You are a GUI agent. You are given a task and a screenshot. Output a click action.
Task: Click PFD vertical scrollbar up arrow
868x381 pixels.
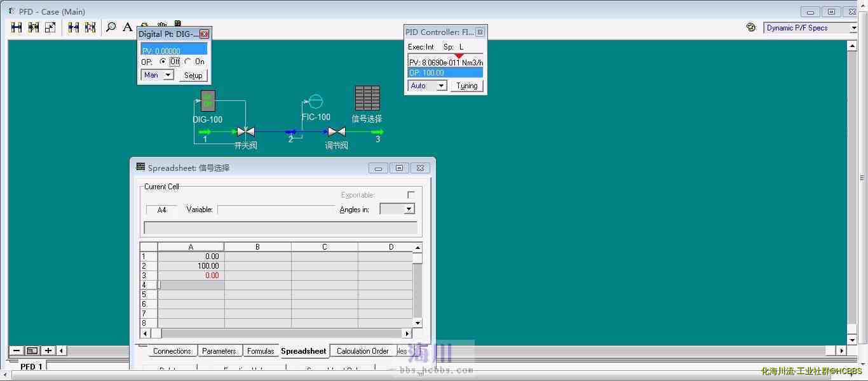[x=853, y=46]
